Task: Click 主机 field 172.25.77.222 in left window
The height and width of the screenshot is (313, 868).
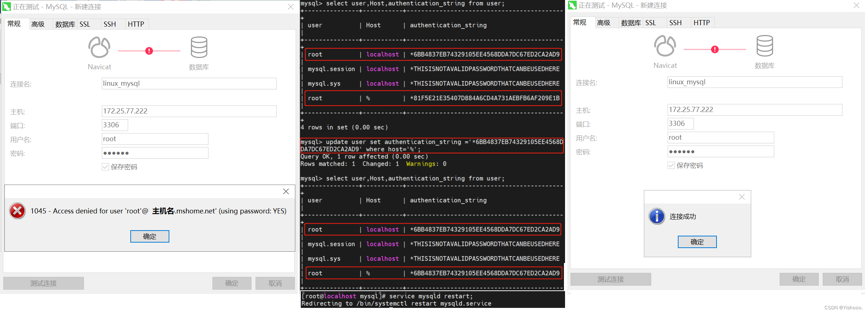Action: tap(189, 111)
